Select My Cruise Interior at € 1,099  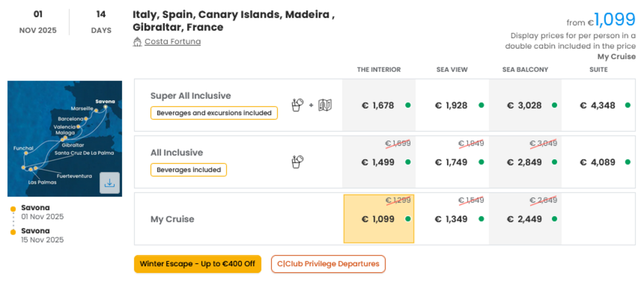point(379,219)
